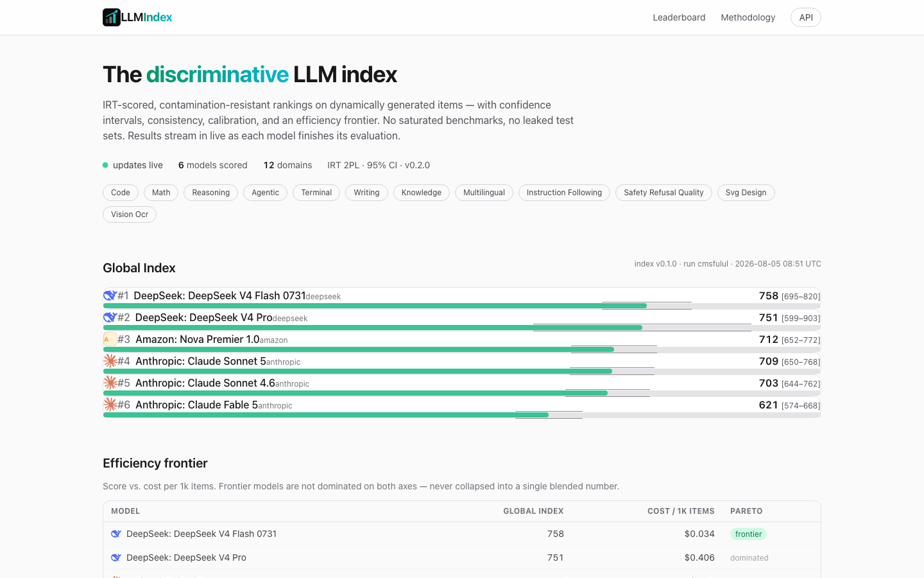Click the green updates live status dot

[x=105, y=165]
